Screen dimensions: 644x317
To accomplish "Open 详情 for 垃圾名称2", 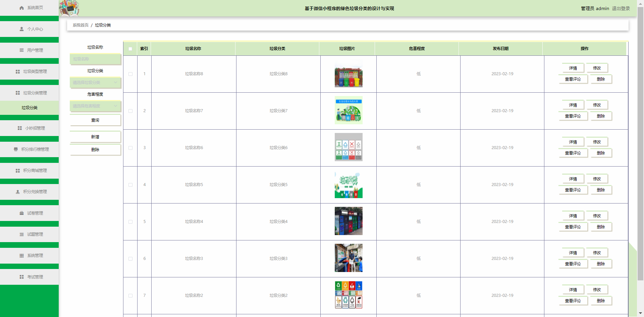I will 573,290.
